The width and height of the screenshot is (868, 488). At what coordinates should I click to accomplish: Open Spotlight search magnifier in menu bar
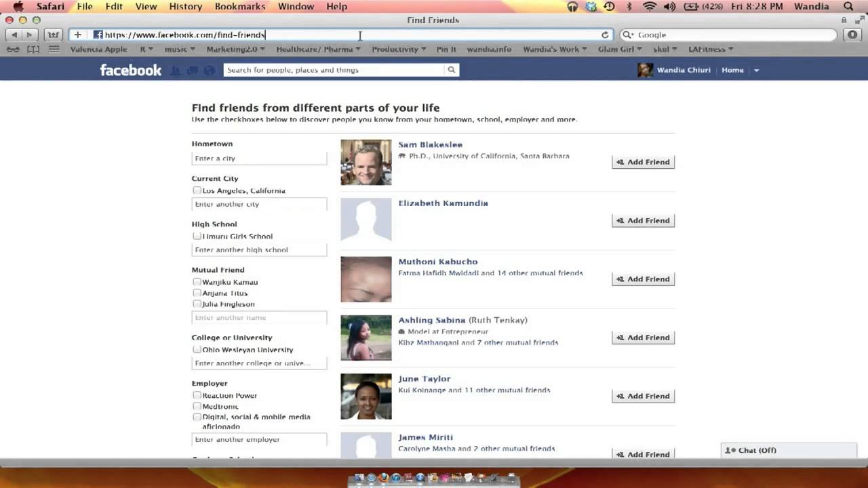coord(848,6)
